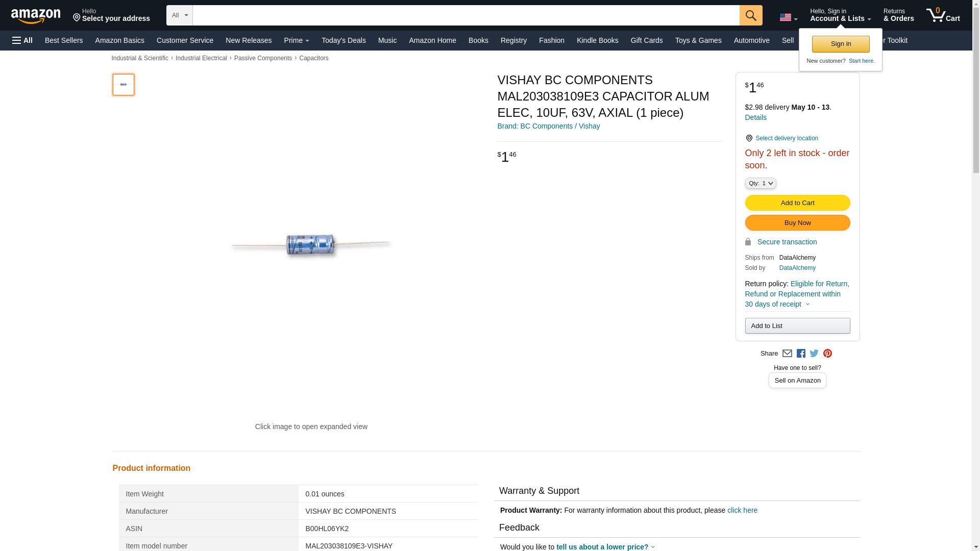Click the search magnifier button

(x=751, y=15)
